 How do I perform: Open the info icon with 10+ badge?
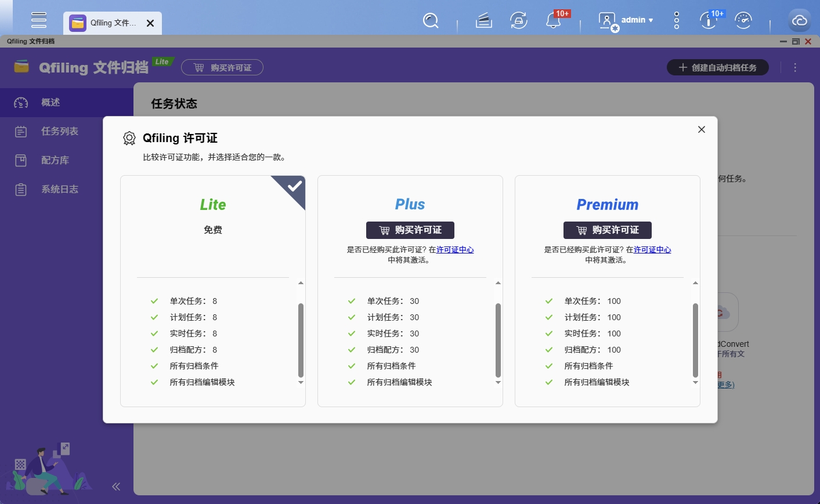click(708, 21)
